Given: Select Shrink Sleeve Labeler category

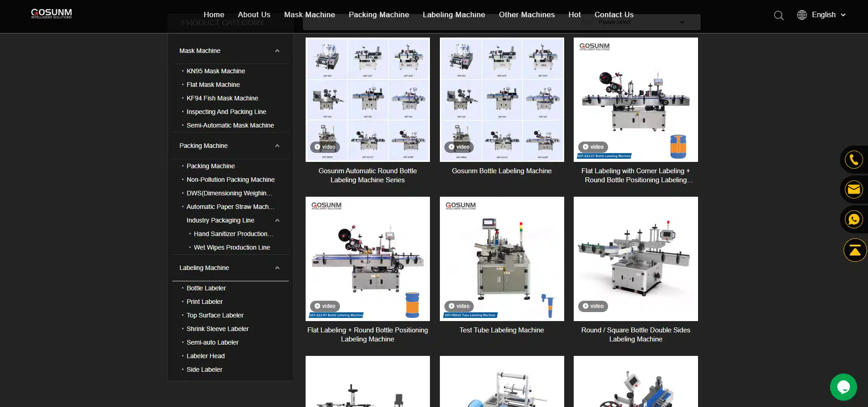Looking at the screenshot, I should coord(217,329).
